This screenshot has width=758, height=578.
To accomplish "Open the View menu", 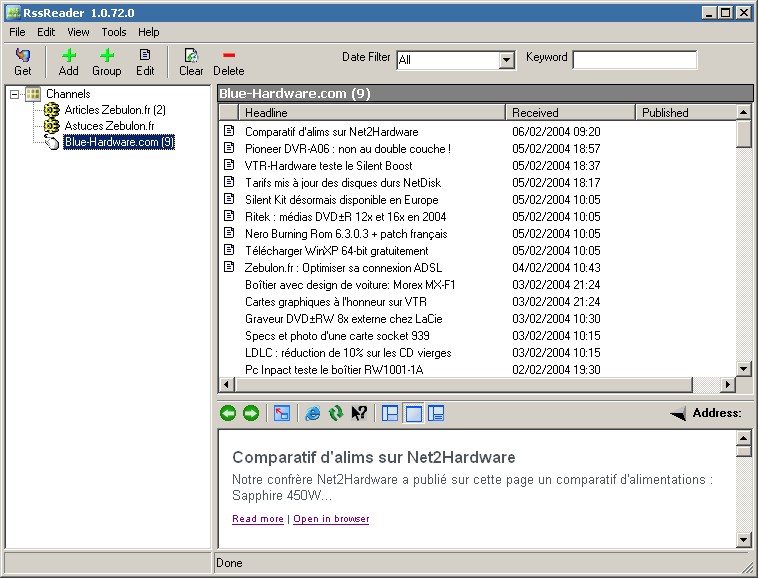I will click(x=78, y=32).
